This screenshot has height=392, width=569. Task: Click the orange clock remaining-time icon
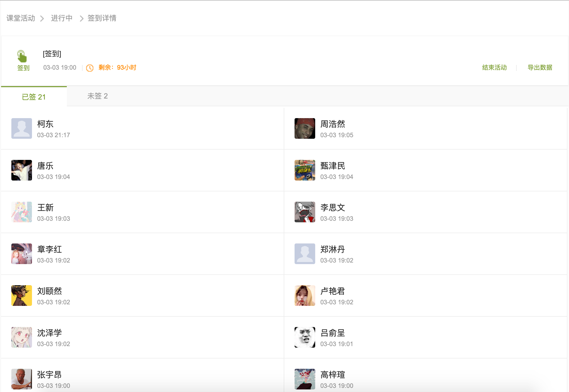[90, 68]
